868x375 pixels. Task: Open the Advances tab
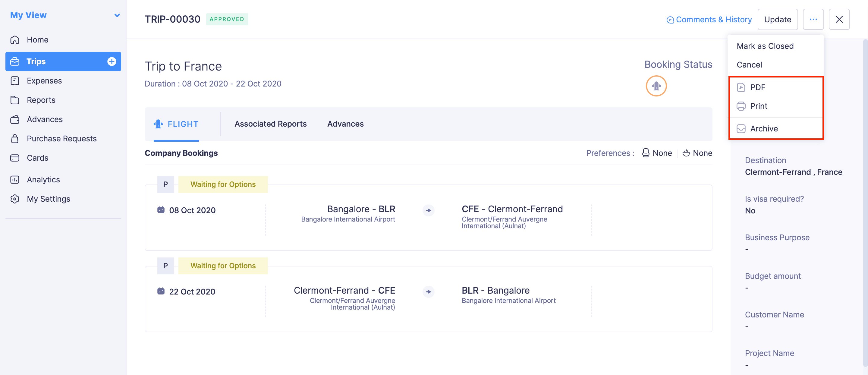coord(345,124)
